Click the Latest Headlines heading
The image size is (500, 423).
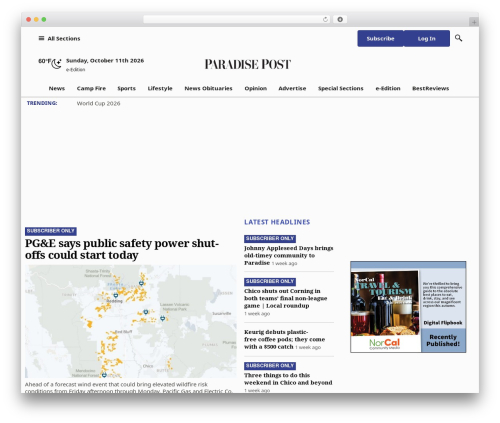tap(277, 222)
